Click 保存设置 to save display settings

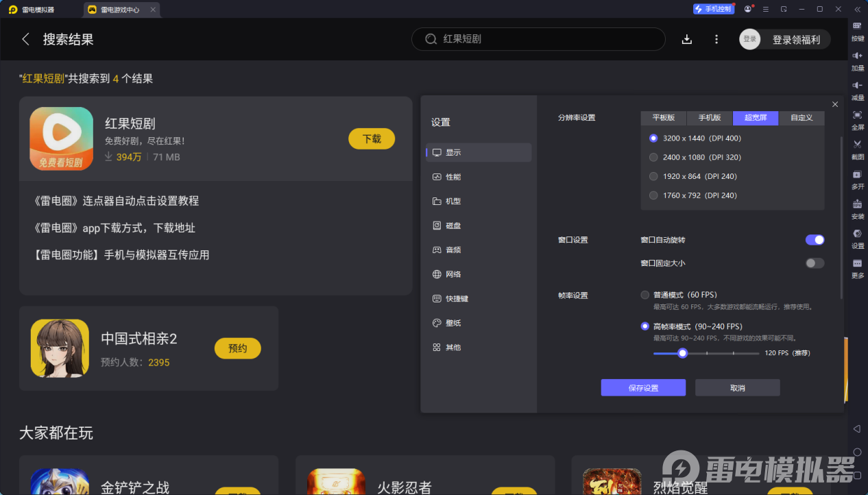pos(642,387)
